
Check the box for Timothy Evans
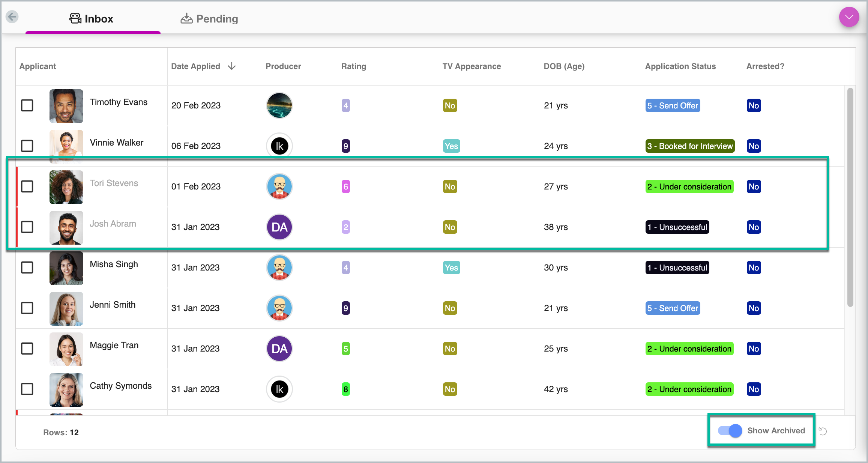[x=27, y=105]
